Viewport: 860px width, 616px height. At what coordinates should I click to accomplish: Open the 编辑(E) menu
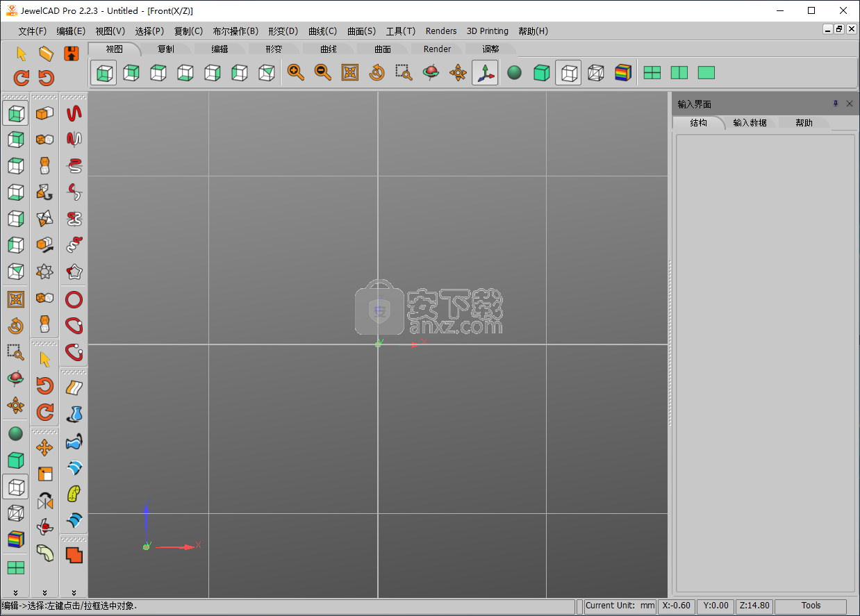[x=71, y=31]
